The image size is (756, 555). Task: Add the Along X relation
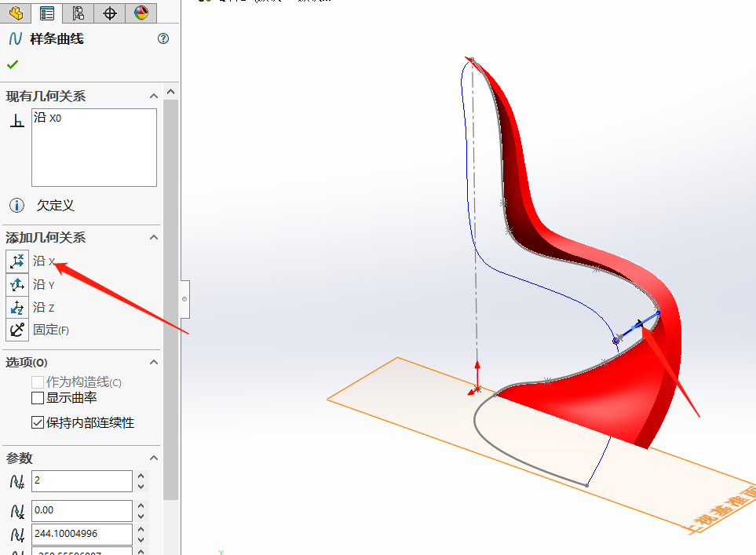[44, 261]
